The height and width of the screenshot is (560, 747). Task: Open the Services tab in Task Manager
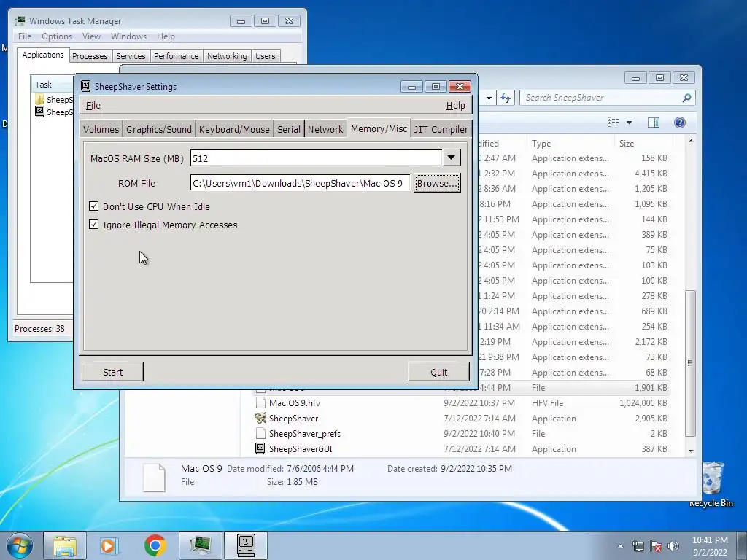click(131, 56)
